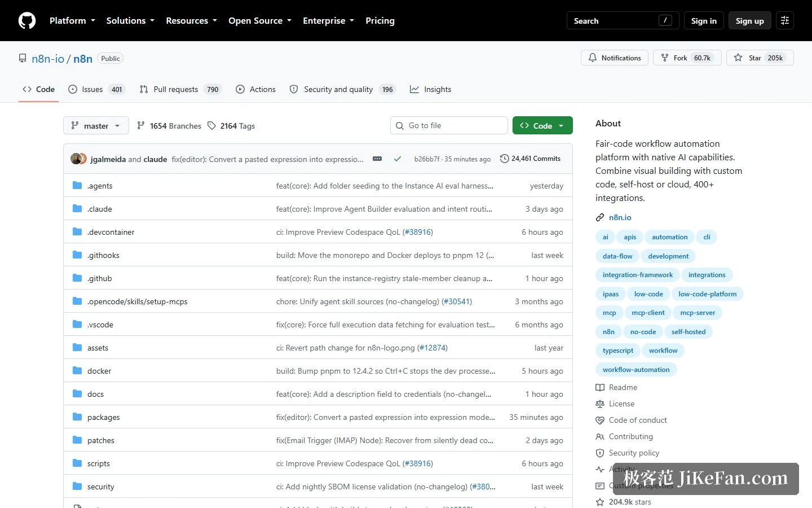Expand commit message with the ellipsis icon
The image size is (812, 508).
coord(377,159)
